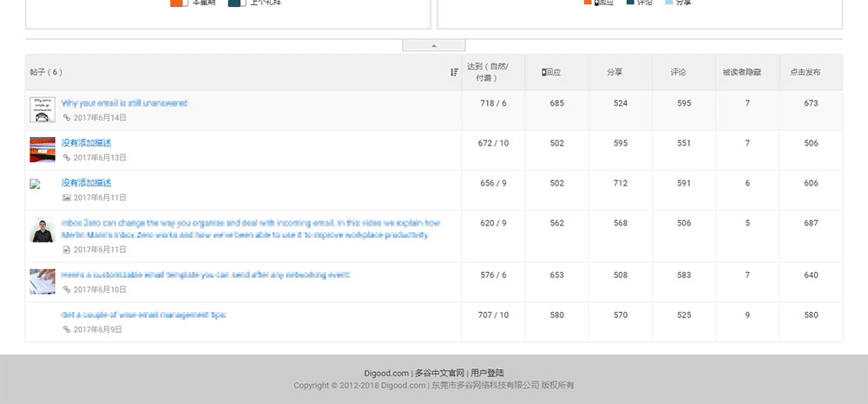This screenshot has width=868, height=404.
Task: Click the video icon beside 2017年6月11日
Action: tap(67, 250)
